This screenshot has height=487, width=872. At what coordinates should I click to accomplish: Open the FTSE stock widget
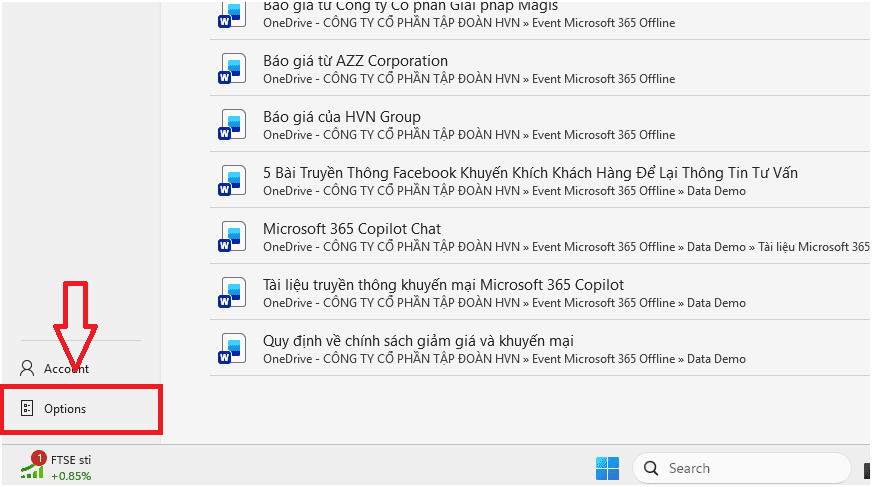click(x=56, y=467)
